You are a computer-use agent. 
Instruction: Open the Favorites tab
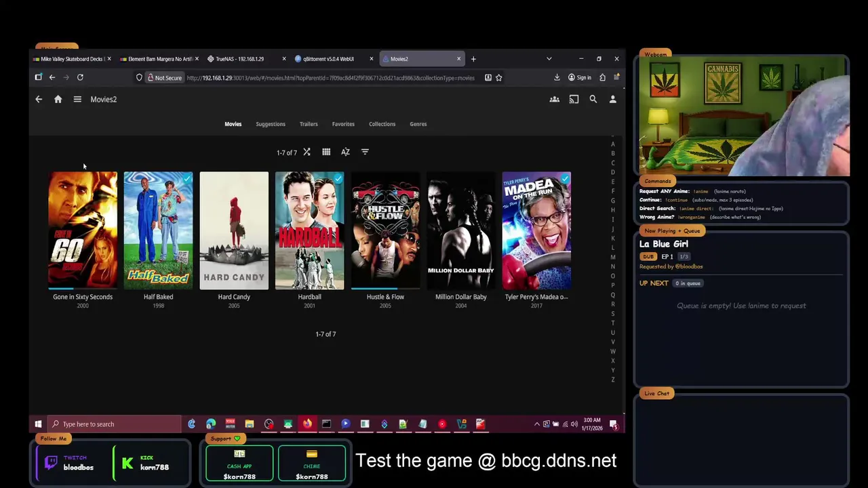(343, 124)
